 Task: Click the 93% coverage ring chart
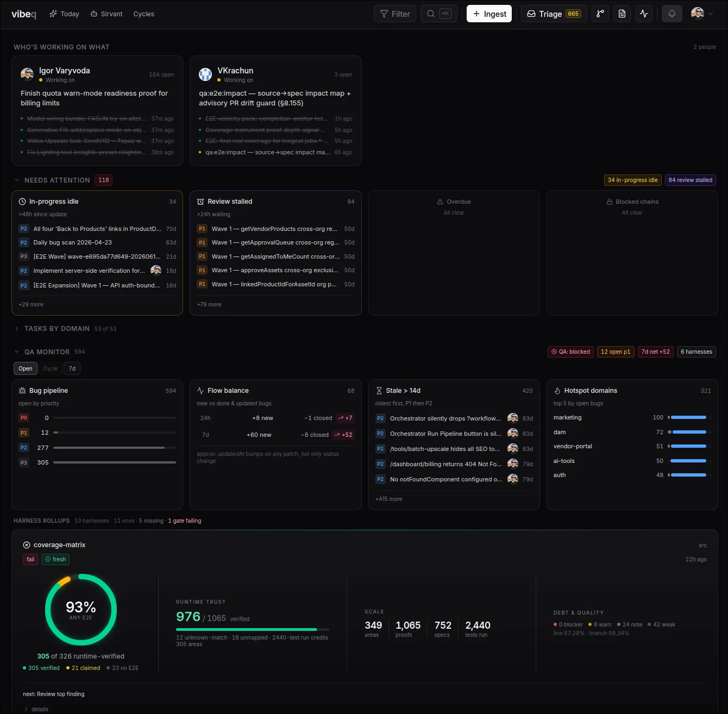[x=81, y=610]
